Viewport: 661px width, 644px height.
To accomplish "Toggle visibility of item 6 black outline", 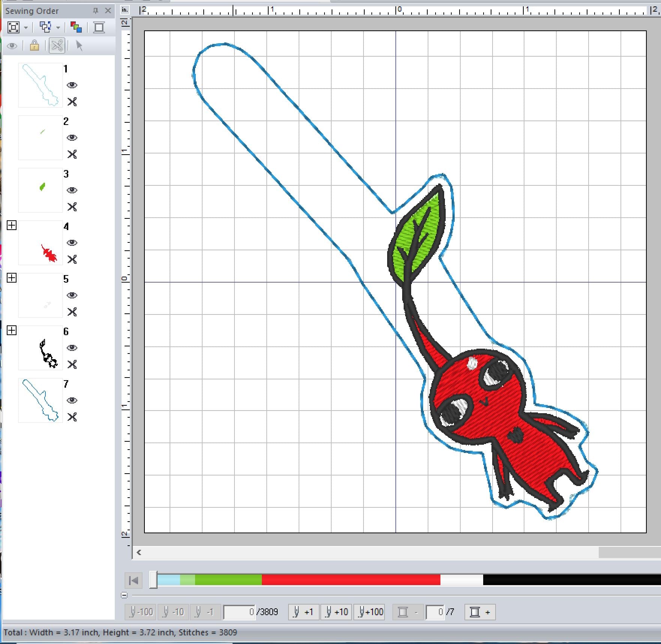I will [72, 348].
